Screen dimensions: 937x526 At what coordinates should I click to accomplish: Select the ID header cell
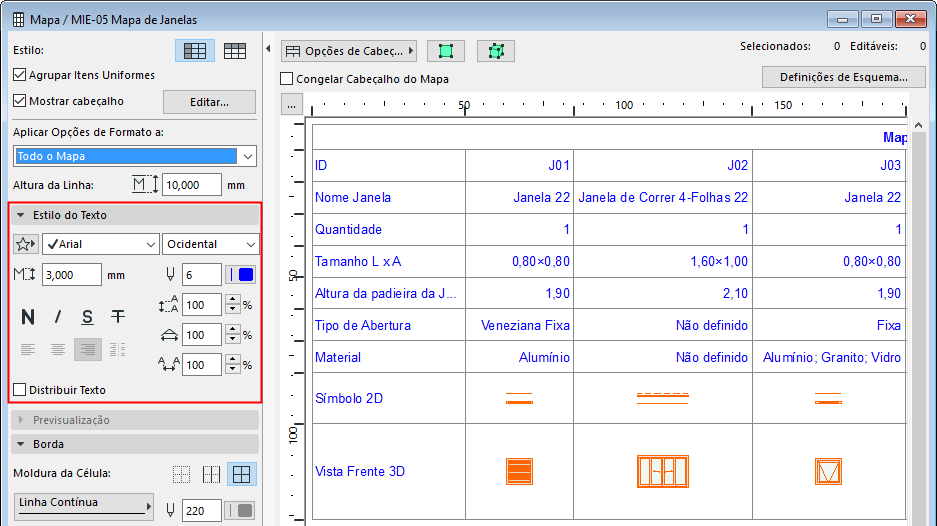389,165
